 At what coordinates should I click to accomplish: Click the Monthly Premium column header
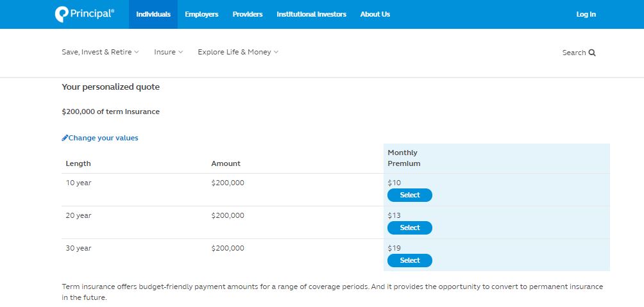(x=403, y=158)
